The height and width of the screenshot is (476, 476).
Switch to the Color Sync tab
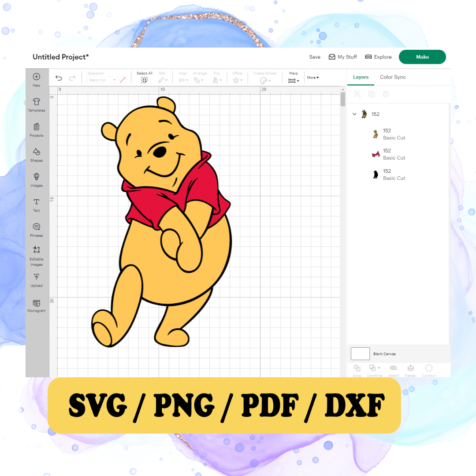(393, 77)
